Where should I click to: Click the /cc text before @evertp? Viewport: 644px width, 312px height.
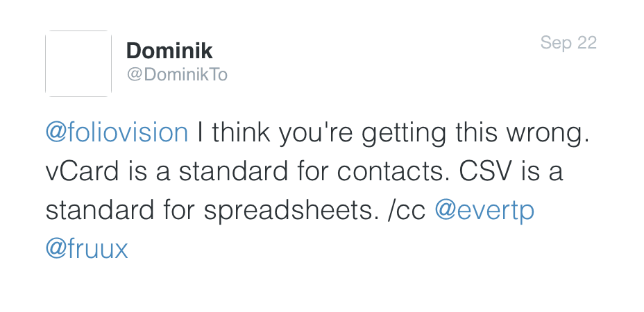click(406, 211)
